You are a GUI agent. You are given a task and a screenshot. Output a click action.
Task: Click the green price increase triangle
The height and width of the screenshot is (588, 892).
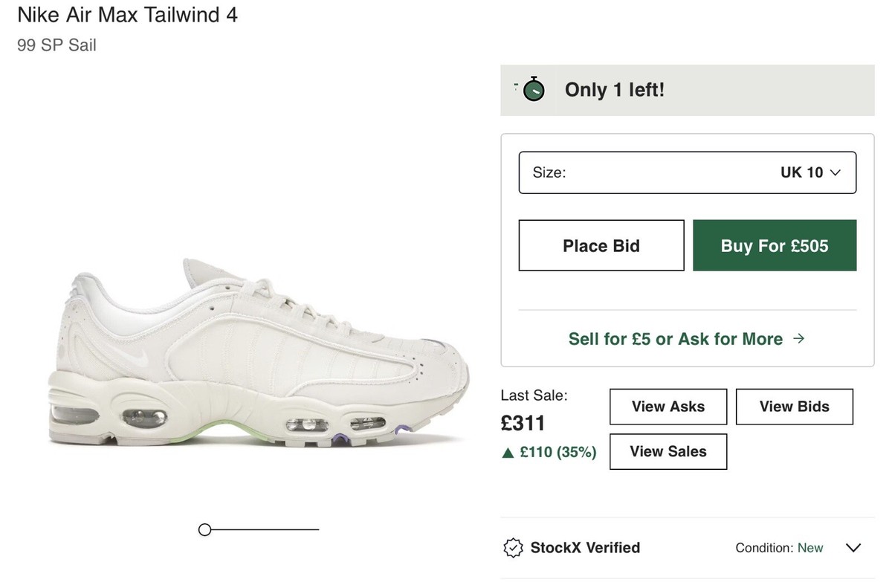point(508,452)
